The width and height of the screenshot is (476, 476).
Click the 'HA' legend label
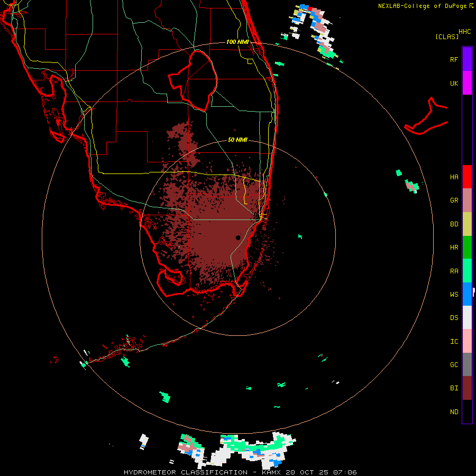point(454,177)
